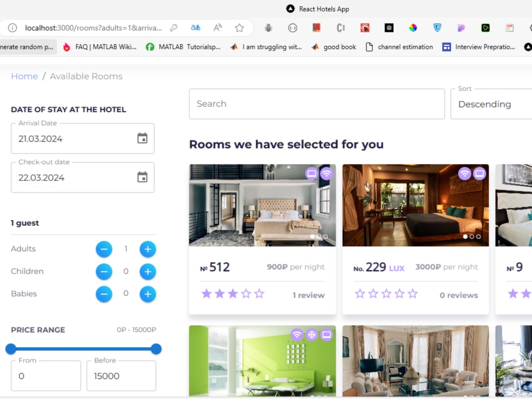Open the Descending sort dropdown
The width and height of the screenshot is (532, 399).
(x=489, y=104)
